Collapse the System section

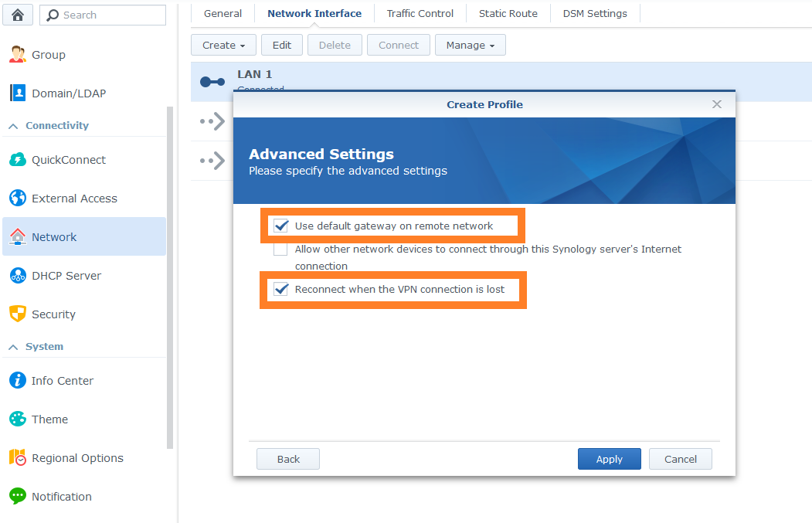click(13, 347)
